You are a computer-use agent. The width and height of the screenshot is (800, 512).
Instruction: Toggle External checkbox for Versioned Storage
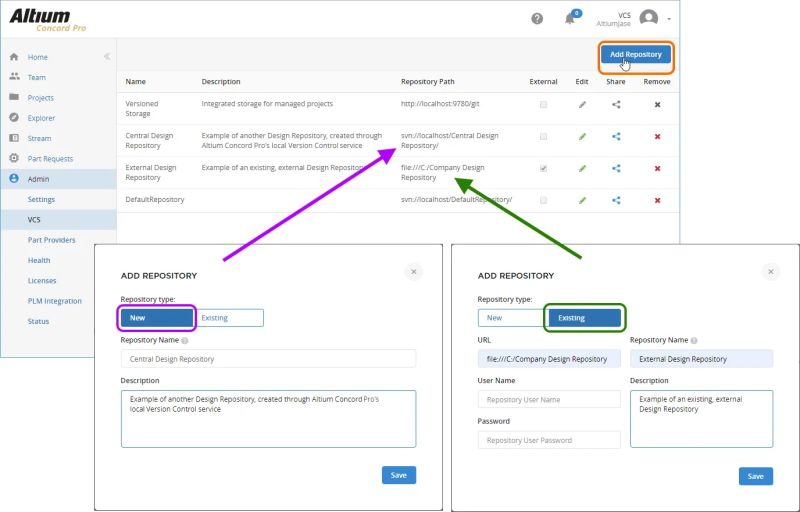point(543,105)
